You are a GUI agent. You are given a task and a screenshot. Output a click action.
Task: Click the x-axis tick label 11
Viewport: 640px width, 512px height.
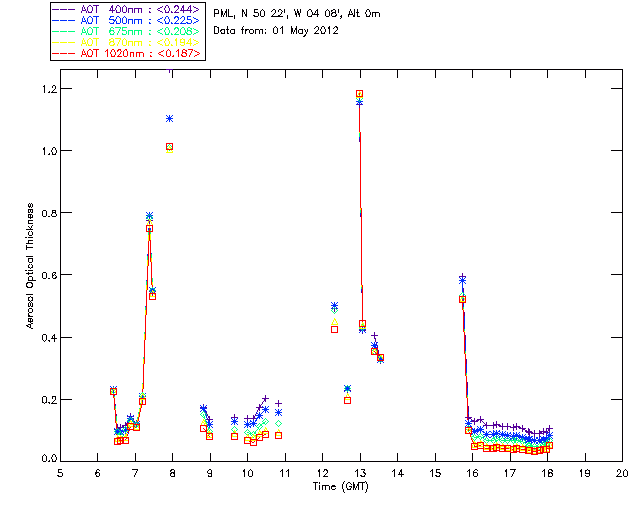point(285,473)
